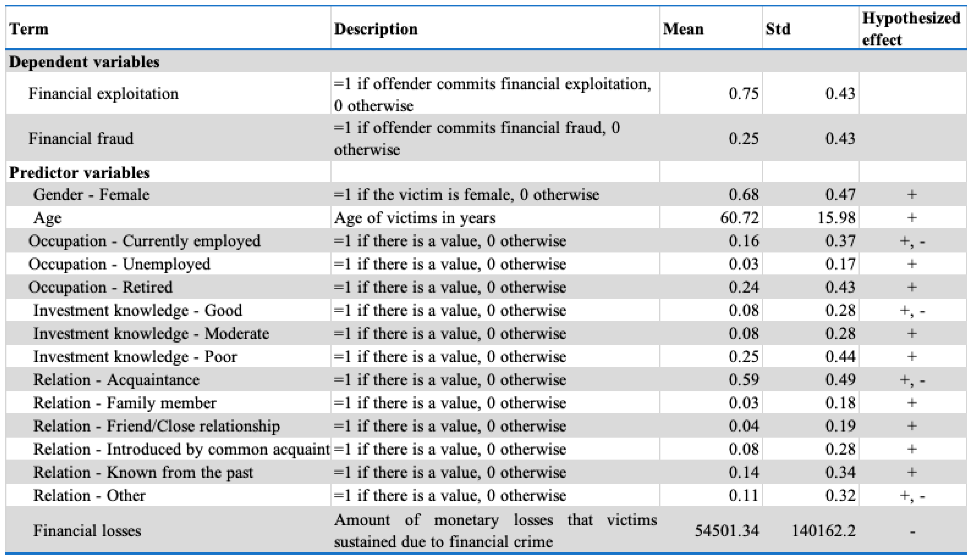Image resolution: width=973 pixels, height=560 pixels.
Task: Select Occupation - Currently employed cell
Action: click(144, 241)
